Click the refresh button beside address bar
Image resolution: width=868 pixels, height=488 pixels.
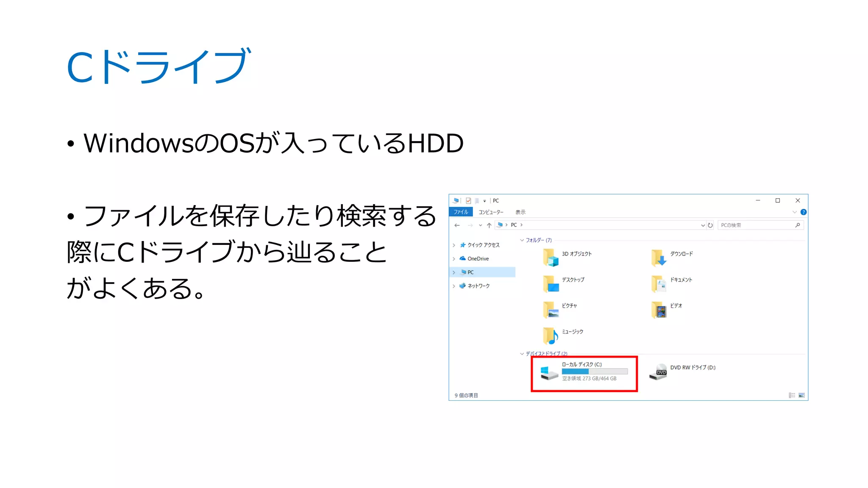(710, 225)
